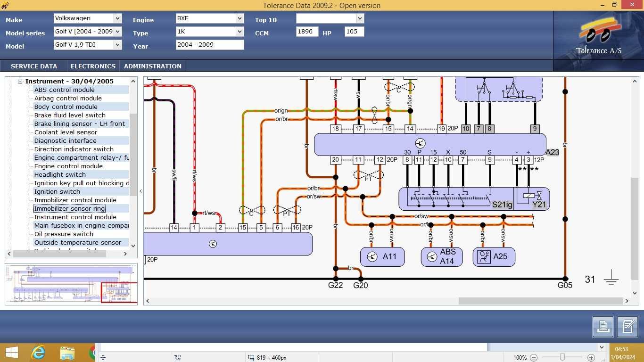Viewport: 644px width, 362px height.
Task: Click tree panel scroll down arrow
Action: coord(133,246)
